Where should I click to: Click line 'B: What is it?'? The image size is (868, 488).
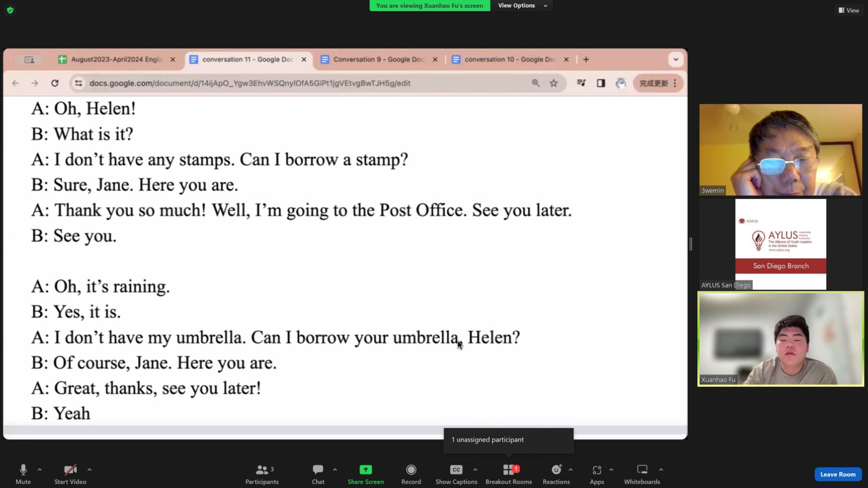coord(83,134)
